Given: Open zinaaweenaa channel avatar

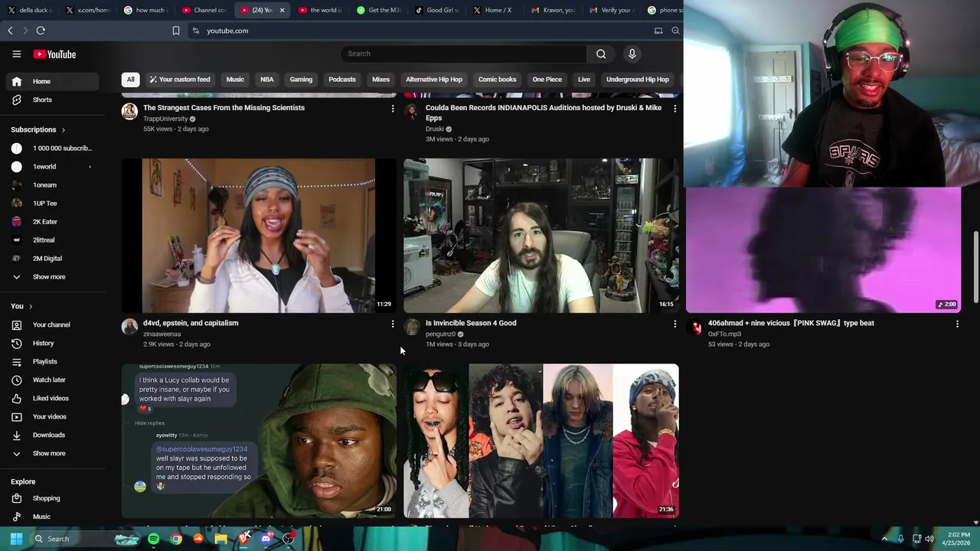Looking at the screenshot, I should (129, 328).
